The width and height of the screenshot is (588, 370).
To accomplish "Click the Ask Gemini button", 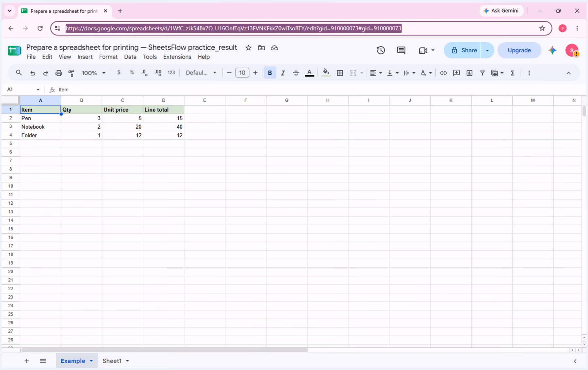I will [x=501, y=11].
